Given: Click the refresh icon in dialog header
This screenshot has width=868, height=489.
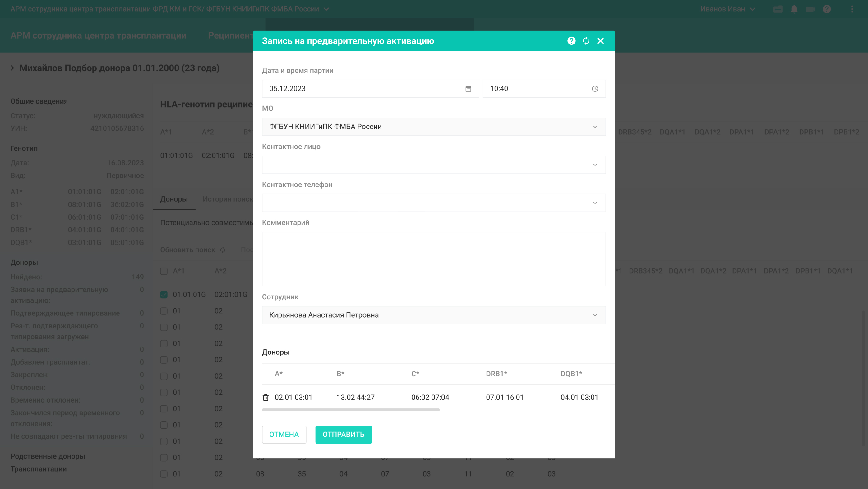Looking at the screenshot, I should (x=586, y=41).
